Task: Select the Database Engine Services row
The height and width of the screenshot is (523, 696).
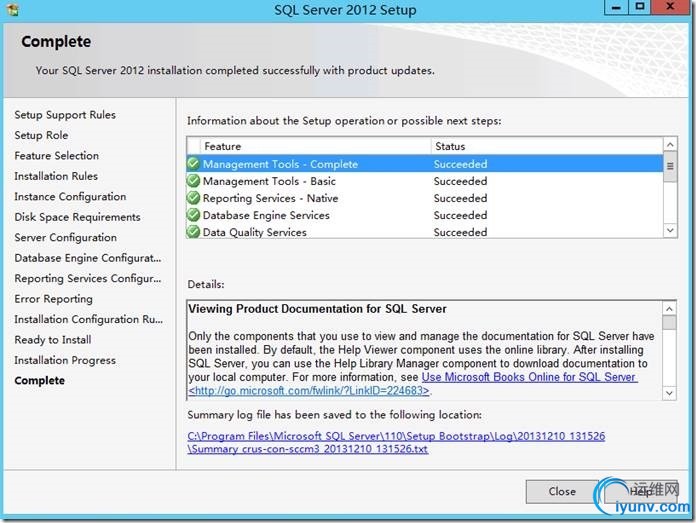Action: [x=425, y=215]
